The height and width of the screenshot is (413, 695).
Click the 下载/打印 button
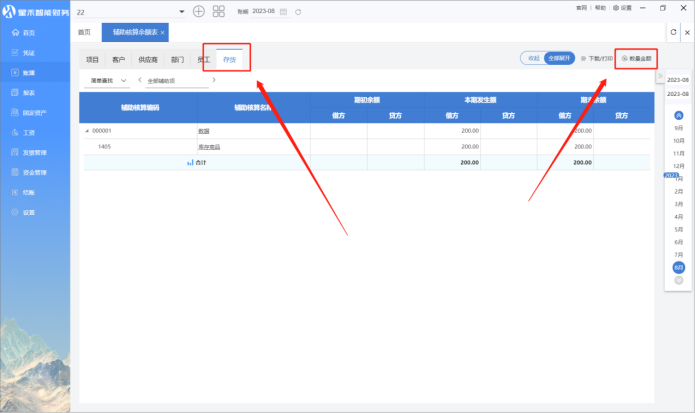pyautogui.click(x=598, y=59)
